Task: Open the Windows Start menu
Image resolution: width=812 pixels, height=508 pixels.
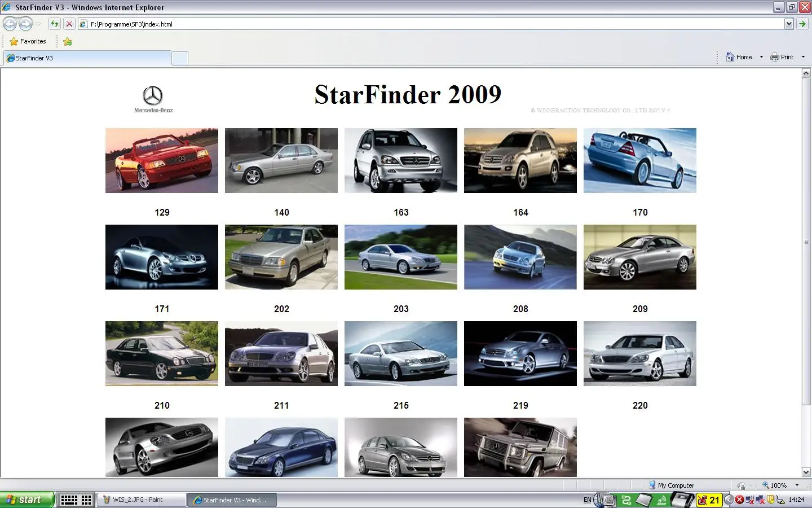Action: [27, 500]
